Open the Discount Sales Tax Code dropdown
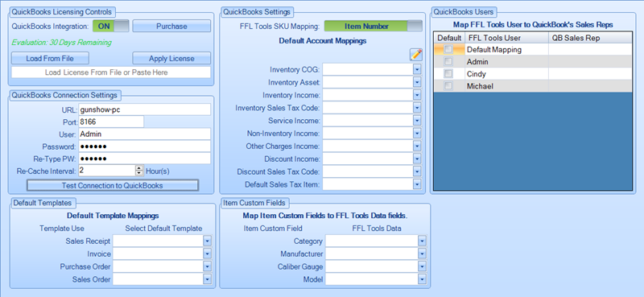The image size is (644, 297). (417, 171)
